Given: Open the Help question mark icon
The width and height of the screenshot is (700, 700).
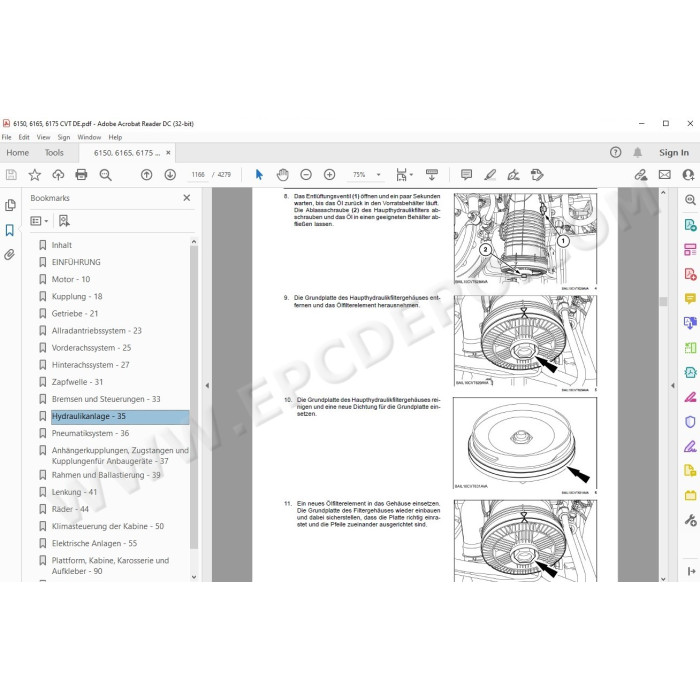Looking at the screenshot, I should [616, 153].
